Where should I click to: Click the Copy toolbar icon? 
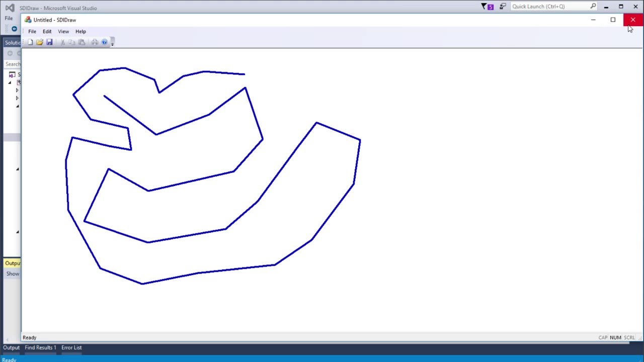(x=72, y=42)
